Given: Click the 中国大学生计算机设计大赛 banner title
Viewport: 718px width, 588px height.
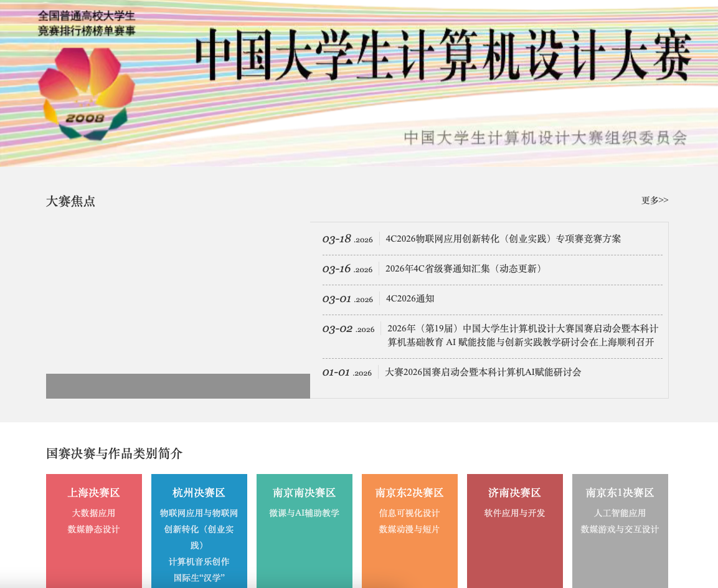Looking at the screenshot, I should click(443, 55).
